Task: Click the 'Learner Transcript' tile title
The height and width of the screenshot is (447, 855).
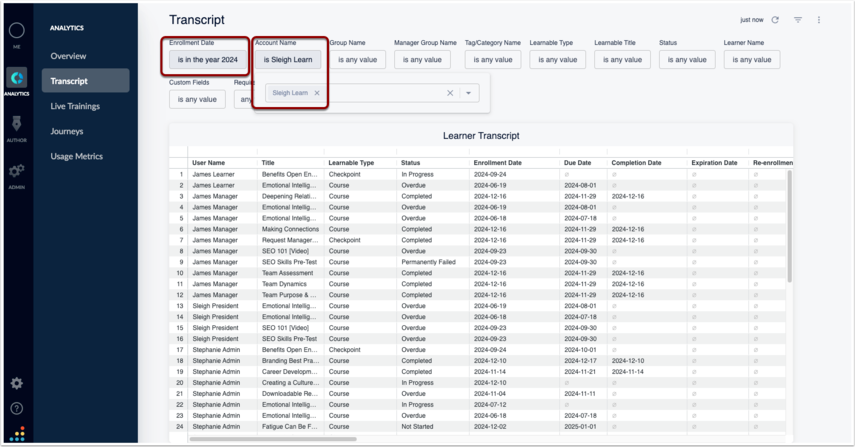Action: point(481,136)
